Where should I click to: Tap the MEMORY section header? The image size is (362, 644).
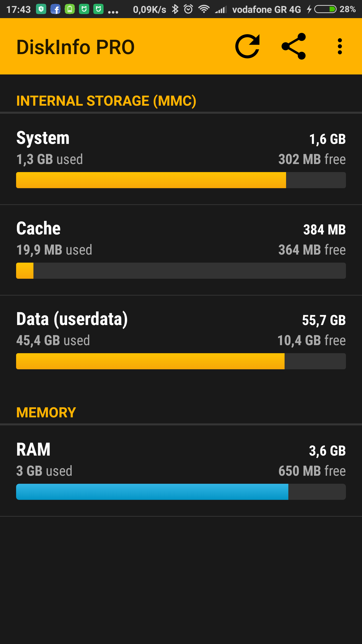46,413
